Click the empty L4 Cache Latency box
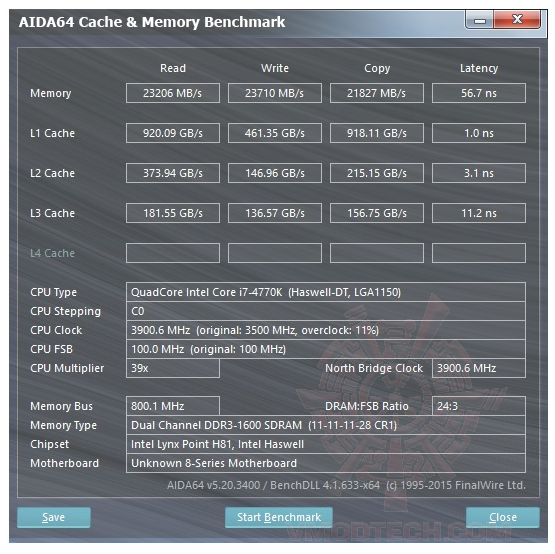This screenshot has height=554, width=555. pos(479,253)
